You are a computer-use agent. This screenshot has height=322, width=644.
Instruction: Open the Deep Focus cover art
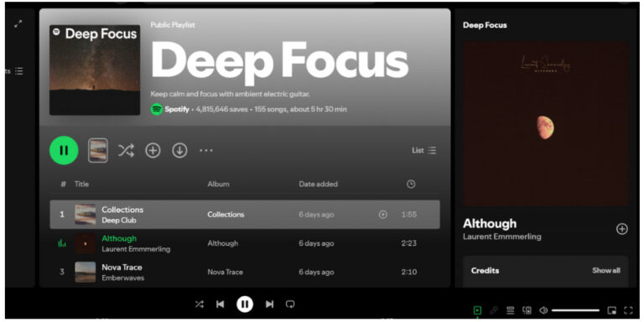[95, 70]
